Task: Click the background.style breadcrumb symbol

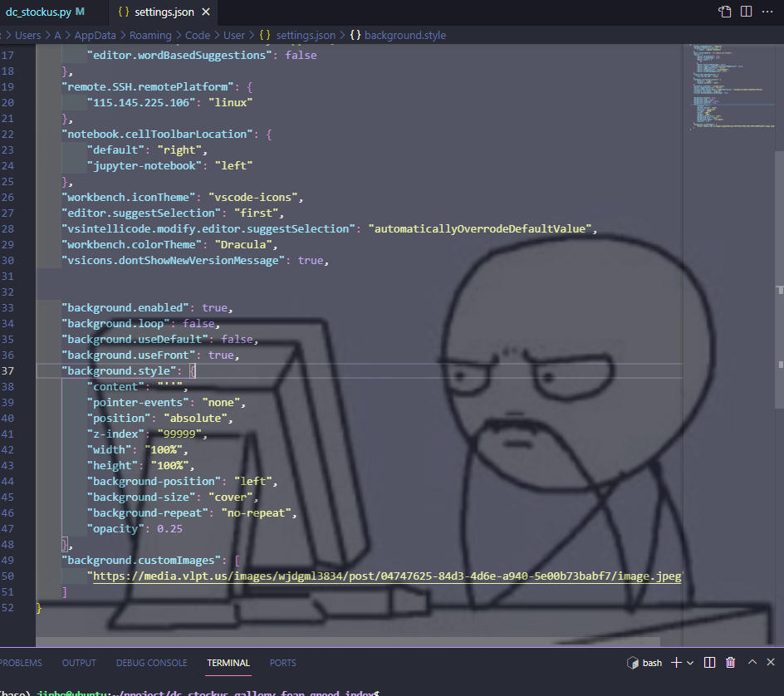Action: 405,36
